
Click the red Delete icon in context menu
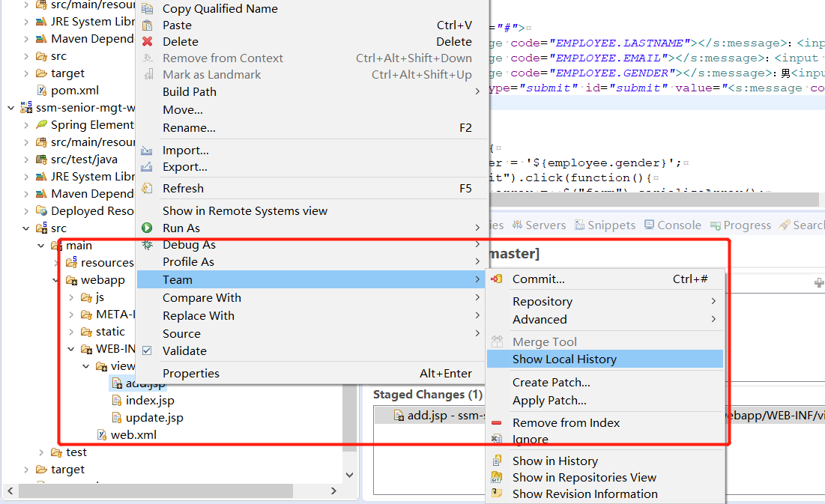click(148, 42)
